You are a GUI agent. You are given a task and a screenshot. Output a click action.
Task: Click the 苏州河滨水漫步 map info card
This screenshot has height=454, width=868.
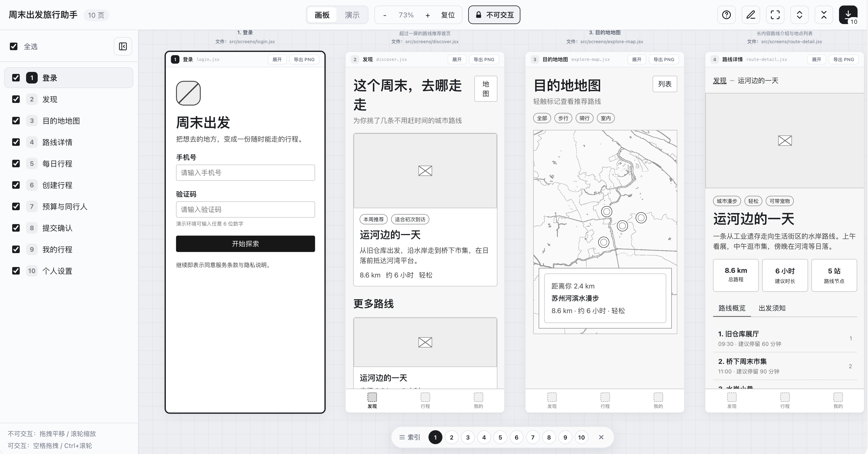(x=605, y=298)
